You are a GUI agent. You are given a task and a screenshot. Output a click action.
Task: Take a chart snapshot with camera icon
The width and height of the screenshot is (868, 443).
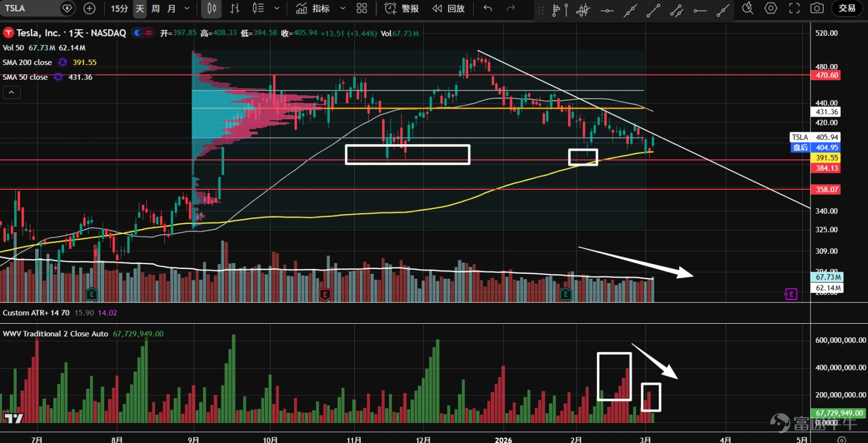(817, 8)
